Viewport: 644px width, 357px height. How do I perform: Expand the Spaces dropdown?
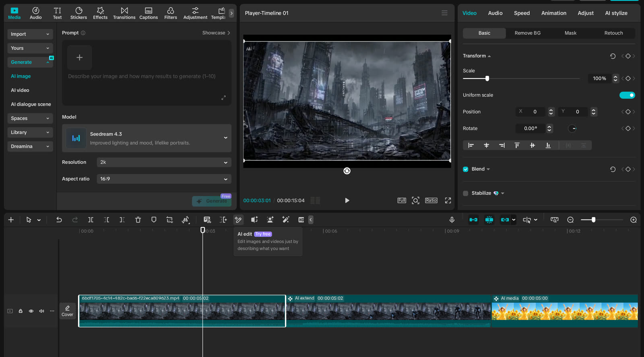(x=30, y=118)
